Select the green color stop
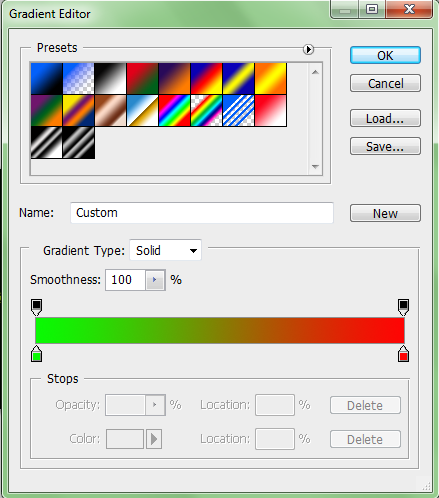The height and width of the screenshot is (498, 439). [36, 354]
